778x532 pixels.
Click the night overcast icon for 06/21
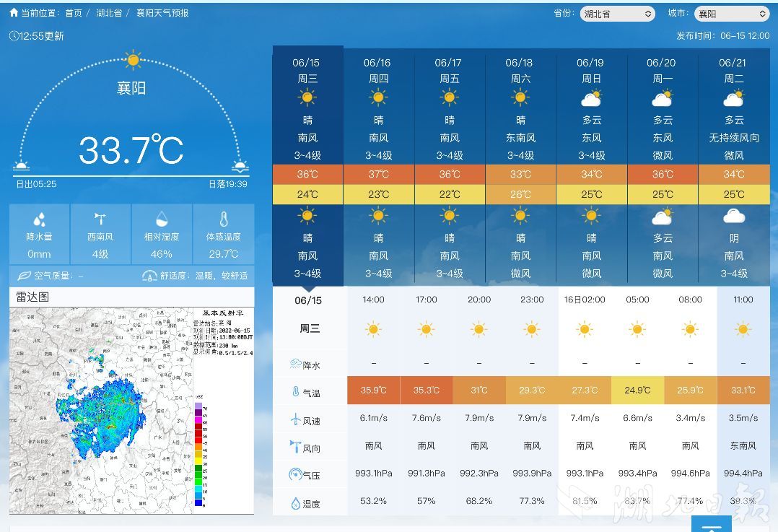click(x=734, y=217)
